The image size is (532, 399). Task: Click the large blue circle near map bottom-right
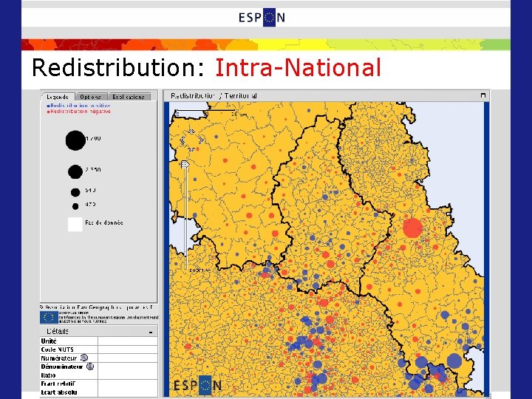click(x=454, y=361)
